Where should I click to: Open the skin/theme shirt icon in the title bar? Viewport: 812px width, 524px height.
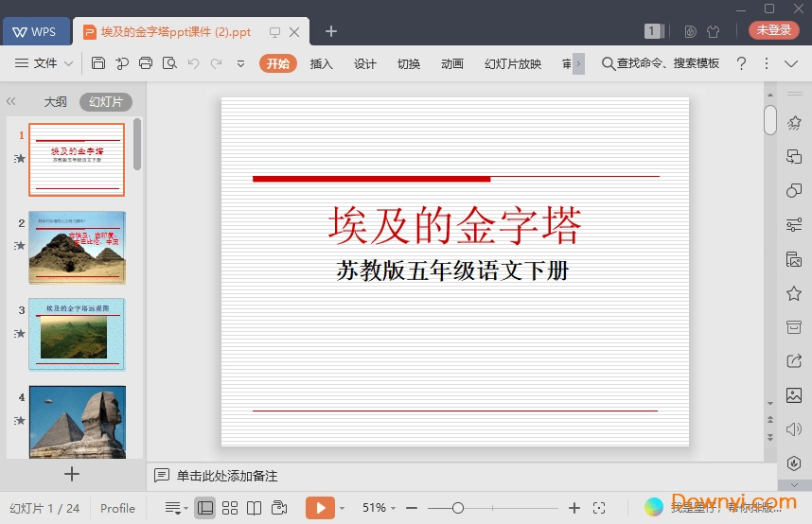(713, 31)
